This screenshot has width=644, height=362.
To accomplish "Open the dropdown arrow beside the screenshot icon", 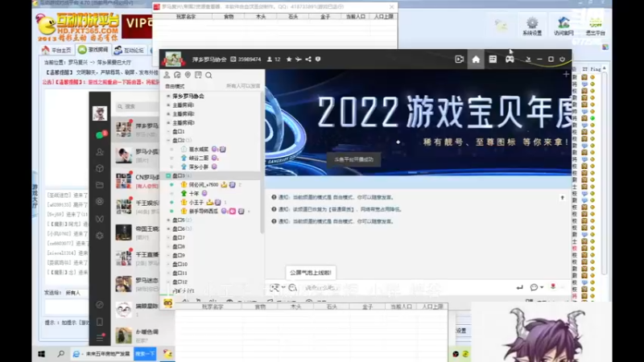I will 283,288.
